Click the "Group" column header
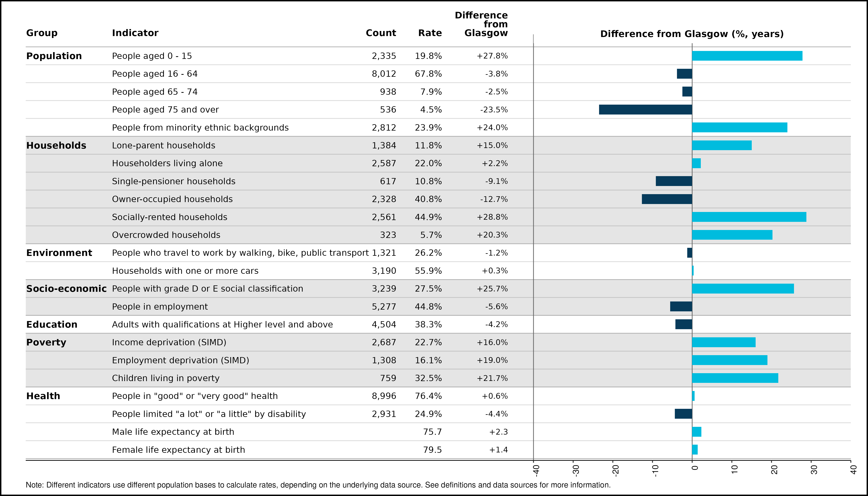The image size is (868, 496). [x=42, y=33]
